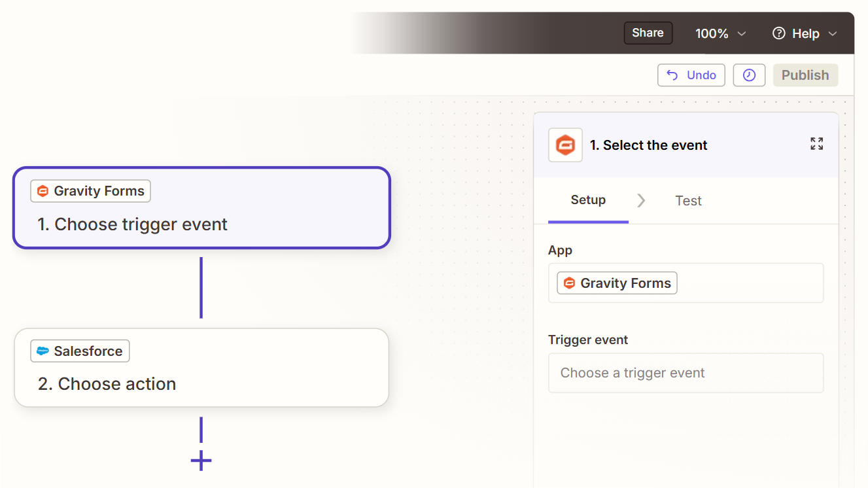The width and height of the screenshot is (868, 488).
Task: Select the Salesforce action step card
Action: click(x=201, y=368)
